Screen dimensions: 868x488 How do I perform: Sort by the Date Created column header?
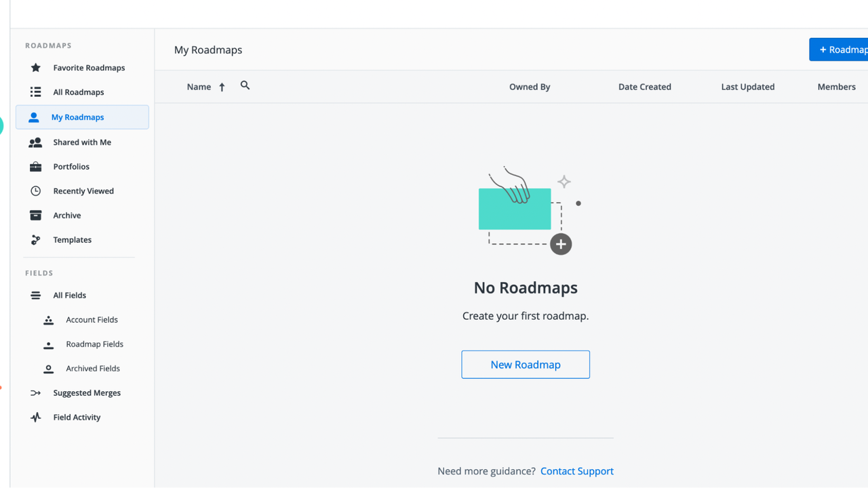pos(644,86)
